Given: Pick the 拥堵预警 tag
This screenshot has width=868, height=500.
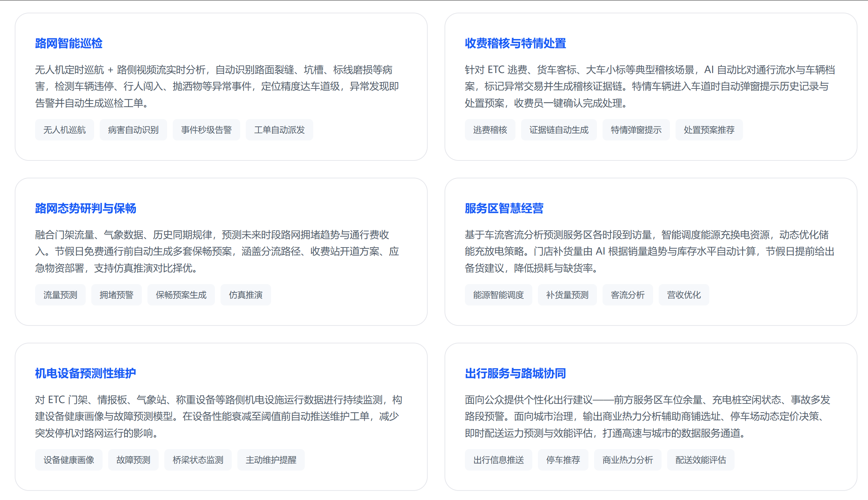Looking at the screenshot, I should (117, 295).
